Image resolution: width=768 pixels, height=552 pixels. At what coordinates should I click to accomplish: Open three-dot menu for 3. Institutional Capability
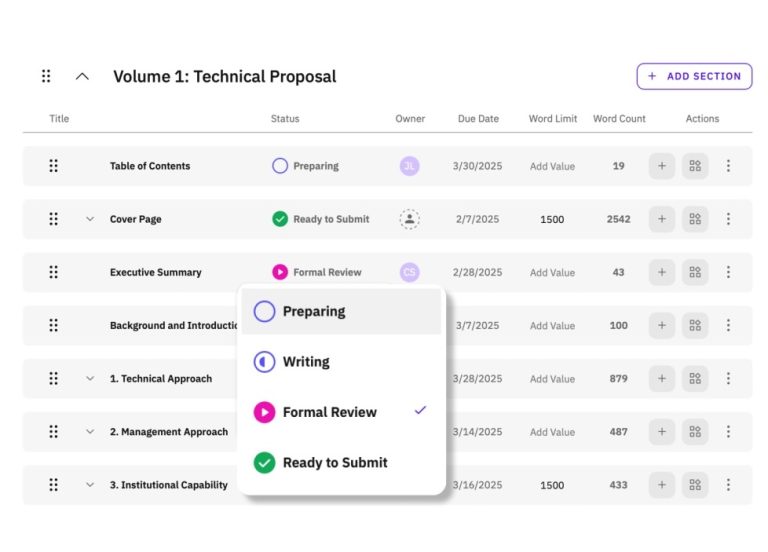click(728, 485)
